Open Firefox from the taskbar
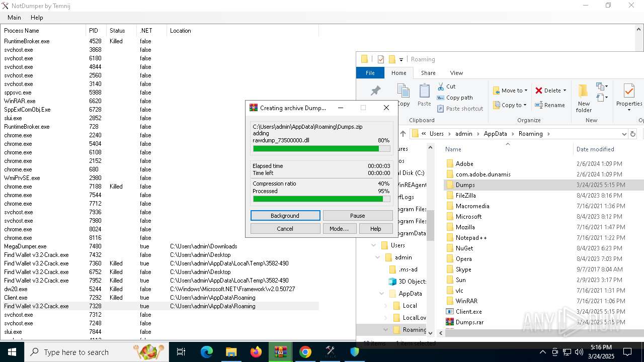Image resolution: width=644 pixels, height=362 pixels. point(256,352)
